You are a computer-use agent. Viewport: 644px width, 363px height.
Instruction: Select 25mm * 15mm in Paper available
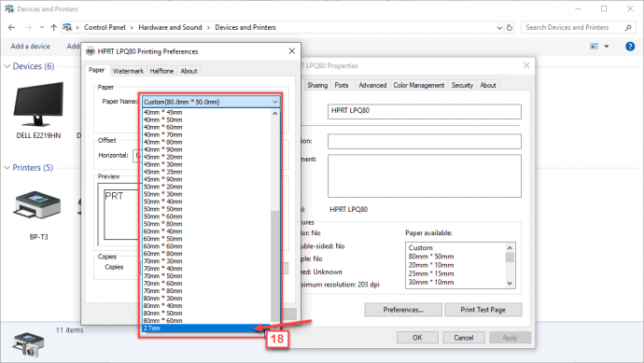[431, 274]
